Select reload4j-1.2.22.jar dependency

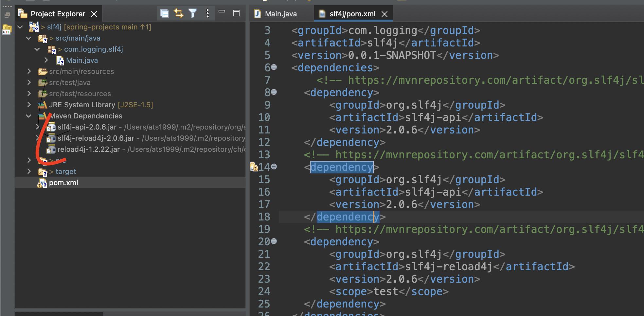89,149
